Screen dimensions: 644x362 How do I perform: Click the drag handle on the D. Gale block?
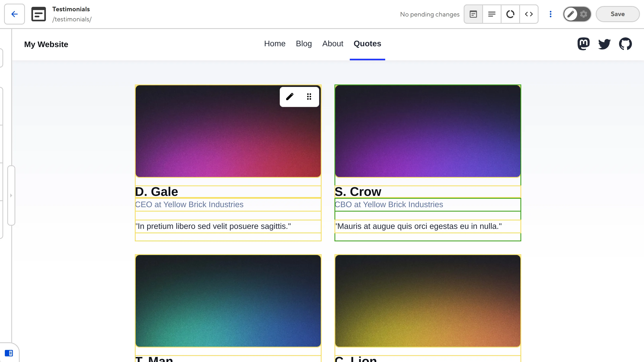click(x=309, y=97)
